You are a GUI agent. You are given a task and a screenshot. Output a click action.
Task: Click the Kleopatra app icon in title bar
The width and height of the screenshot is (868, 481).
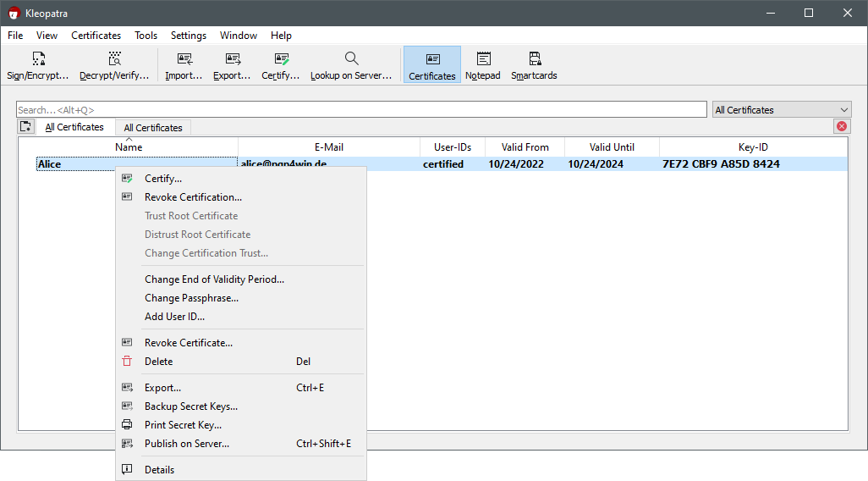14,14
